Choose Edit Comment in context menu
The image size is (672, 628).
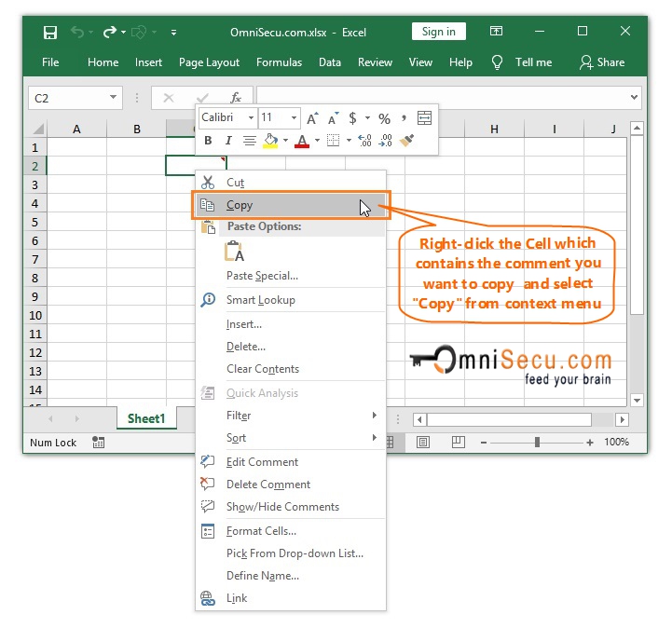tap(291, 462)
